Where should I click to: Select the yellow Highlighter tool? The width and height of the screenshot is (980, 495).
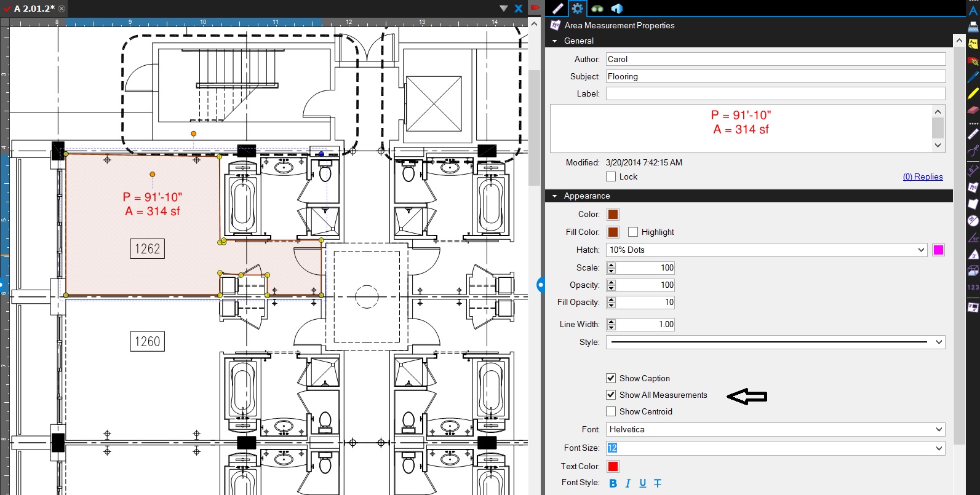click(973, 94)
